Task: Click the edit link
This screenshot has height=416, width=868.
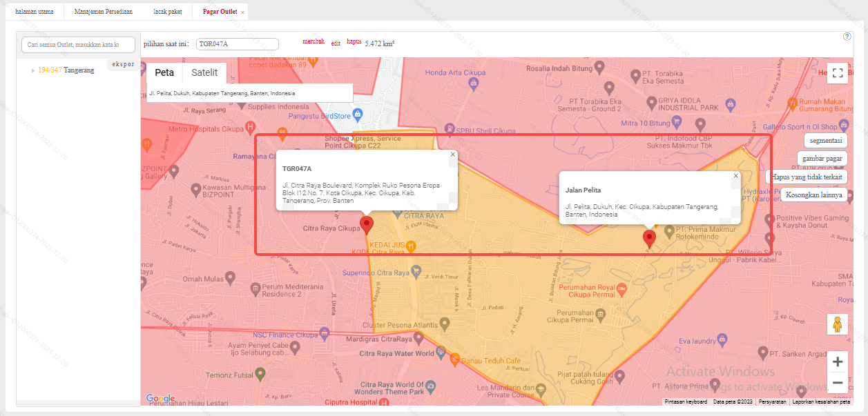Action: [x=336, y=43]
